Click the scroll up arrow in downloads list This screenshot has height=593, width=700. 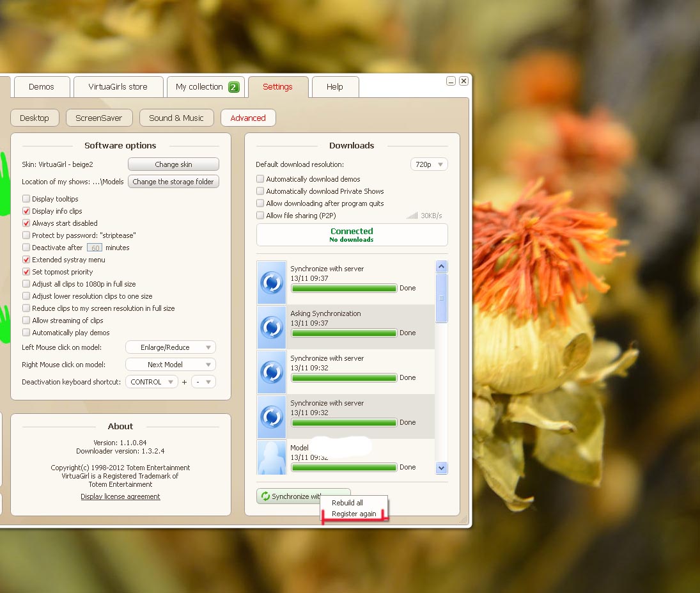441,267
